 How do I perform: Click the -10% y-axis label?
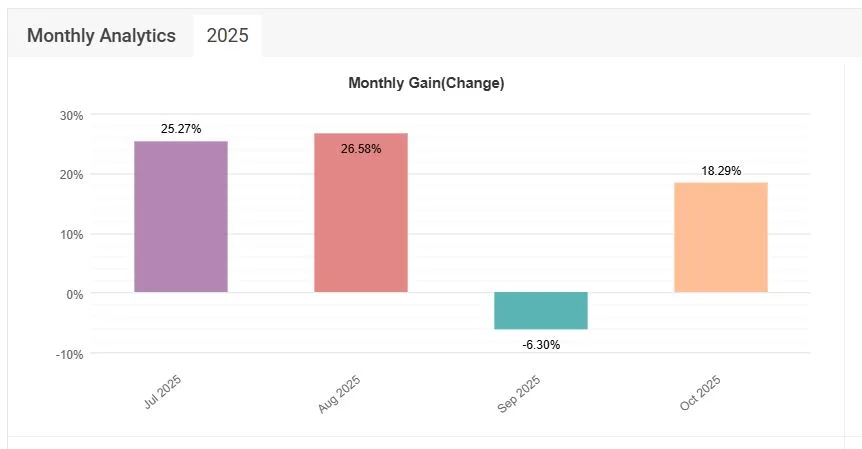pyautogui.click(x=68, y=354)
